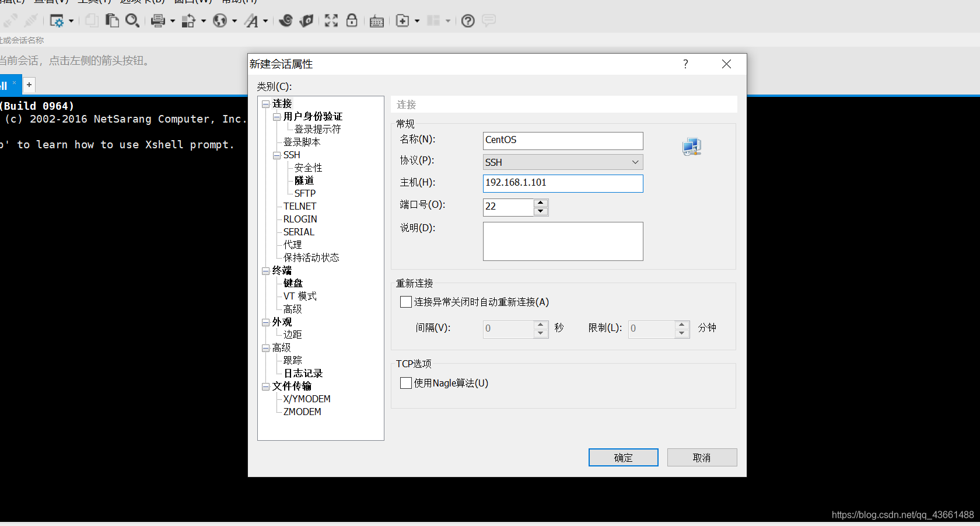Select SFTP in the category tree

coord(304,194)
